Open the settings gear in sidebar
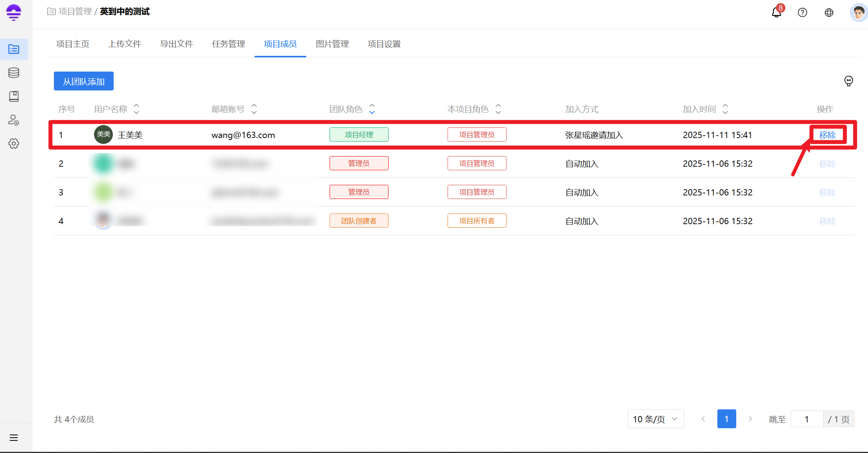The height and width of the screenshot is (453, 868). click(x=14, y=144)
